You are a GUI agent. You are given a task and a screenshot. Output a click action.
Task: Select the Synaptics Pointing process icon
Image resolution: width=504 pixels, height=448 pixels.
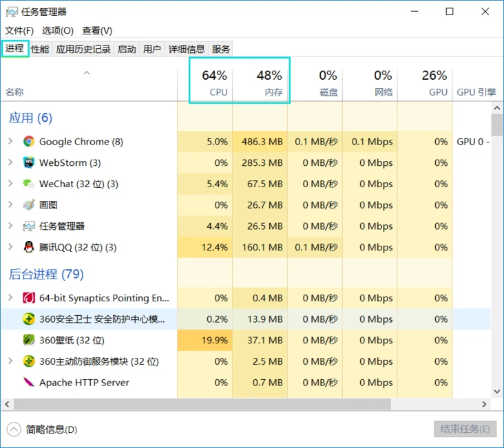click(x=29, y=298)
